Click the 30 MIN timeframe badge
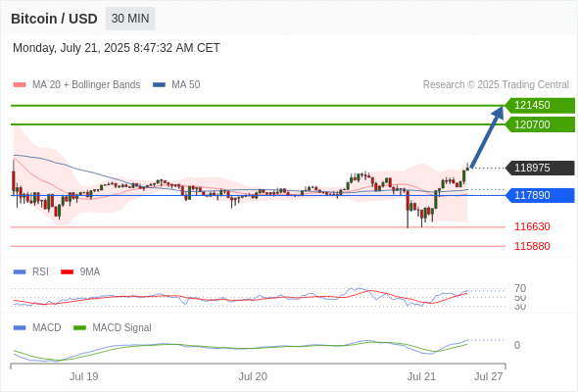 [130, 19]
